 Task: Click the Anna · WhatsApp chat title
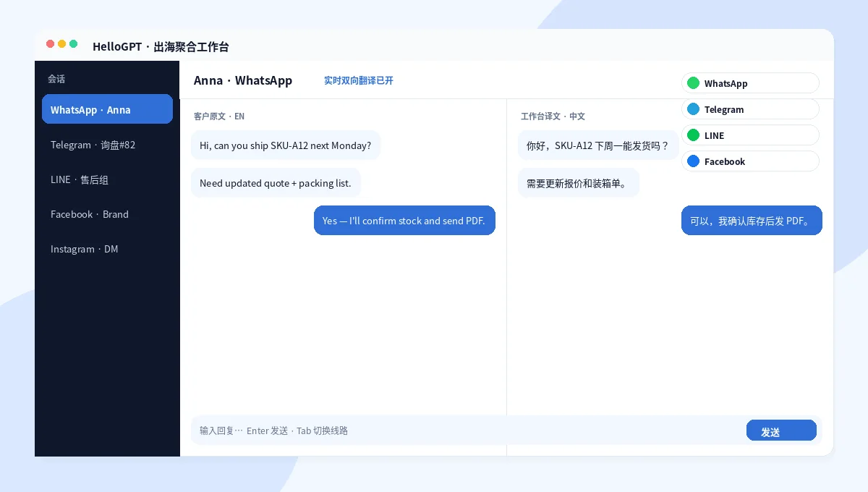point(243,80)
